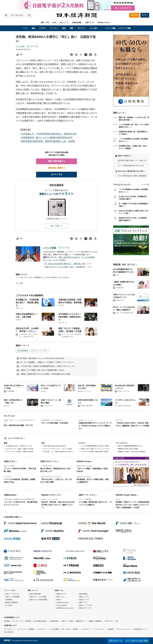153x644 pixels.
Task: Open the テレ東BIZ logo in the footer
Action: click(x=40, y=565)
